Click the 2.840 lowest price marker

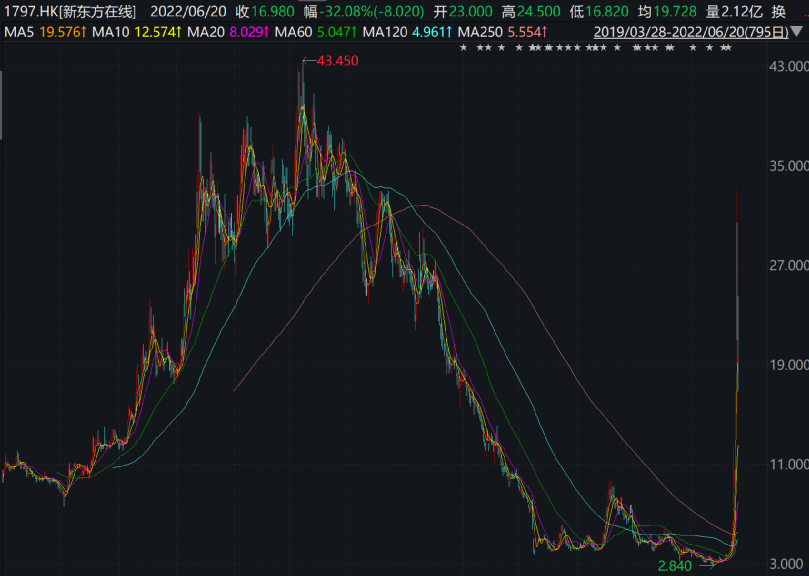675,566
